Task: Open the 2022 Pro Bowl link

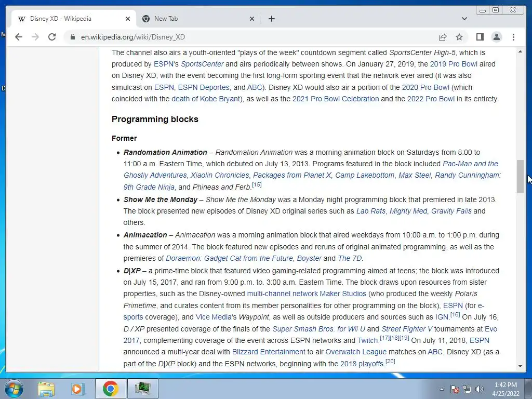Action: [431, 99]
